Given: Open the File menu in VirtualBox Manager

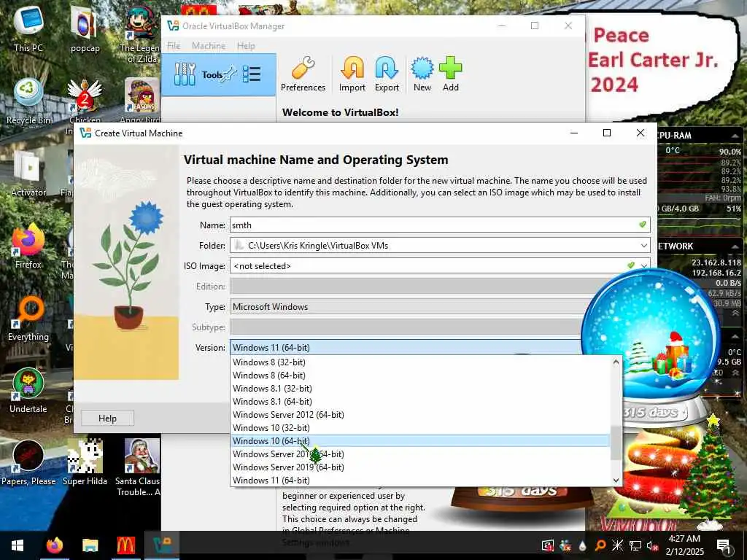Looking at the screenshot, I should [174, 46].
